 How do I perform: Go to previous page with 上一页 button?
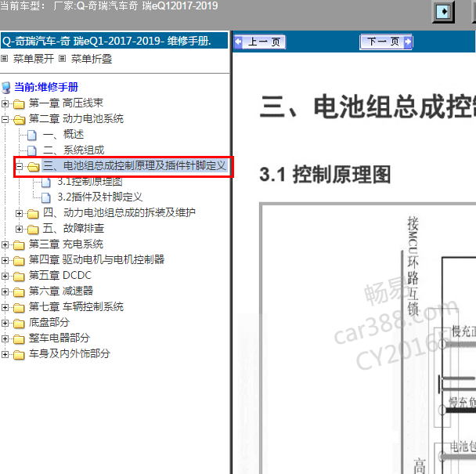click(x=260, y=42)
